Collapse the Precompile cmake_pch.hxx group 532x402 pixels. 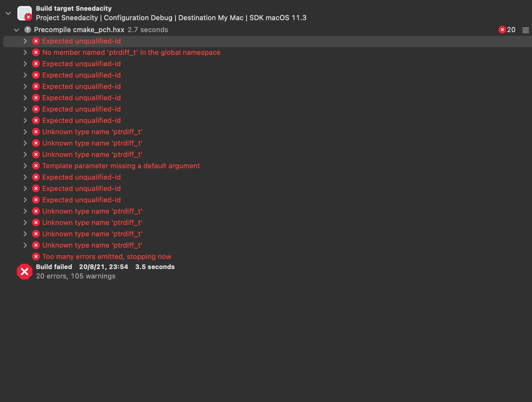16,30
